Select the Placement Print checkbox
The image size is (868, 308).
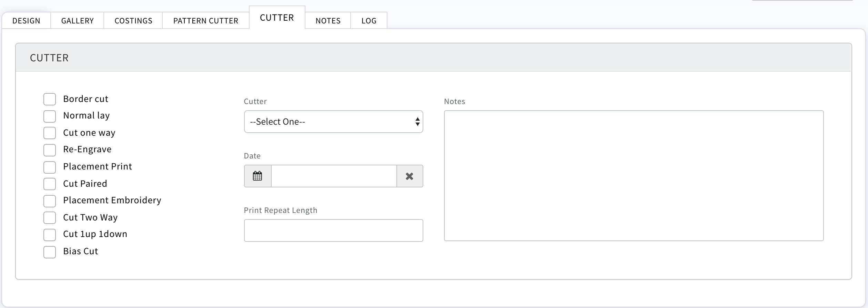(x=50, y=167)
